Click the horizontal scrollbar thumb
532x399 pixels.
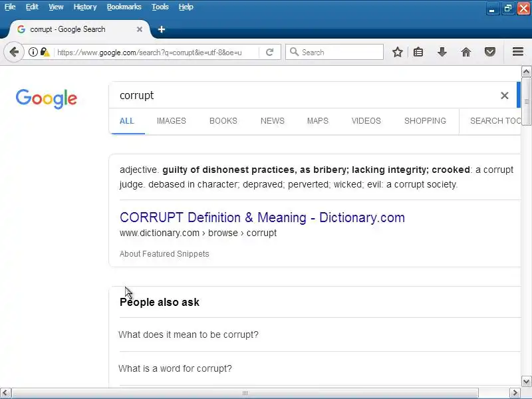[245, 393]
